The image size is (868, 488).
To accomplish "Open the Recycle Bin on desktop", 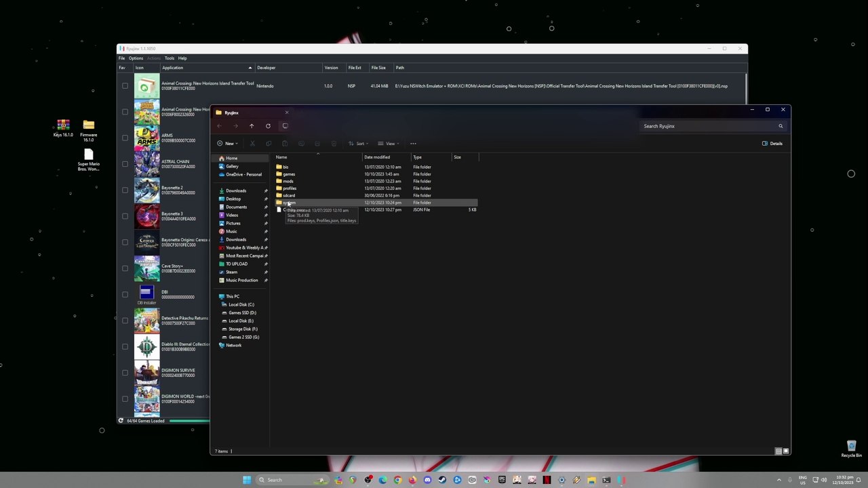I will [852, 449].
